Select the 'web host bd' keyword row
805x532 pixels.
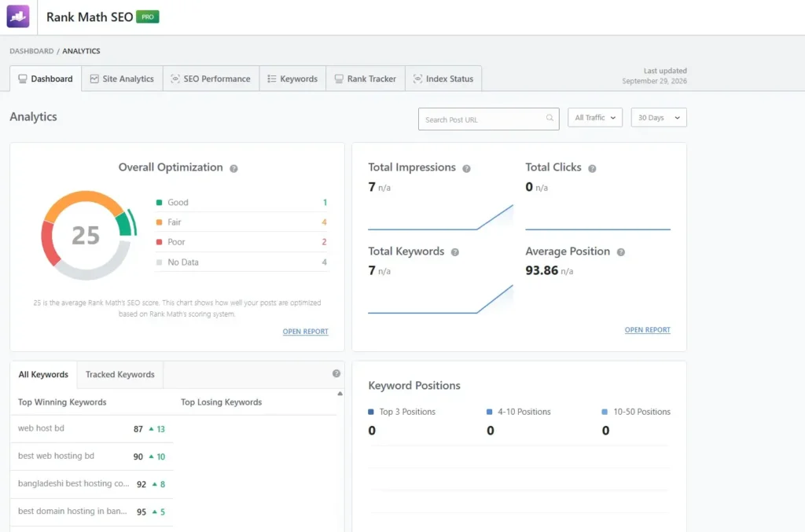click(x=91, y=428)
